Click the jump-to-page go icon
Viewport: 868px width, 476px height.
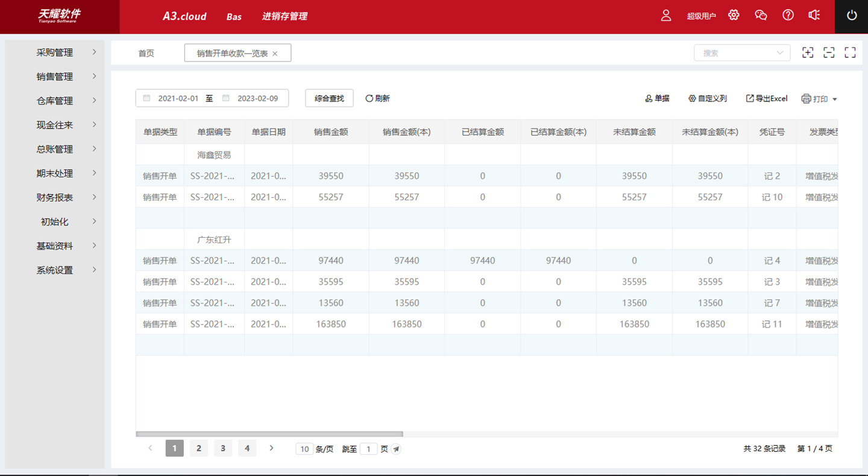pos(396,449)
